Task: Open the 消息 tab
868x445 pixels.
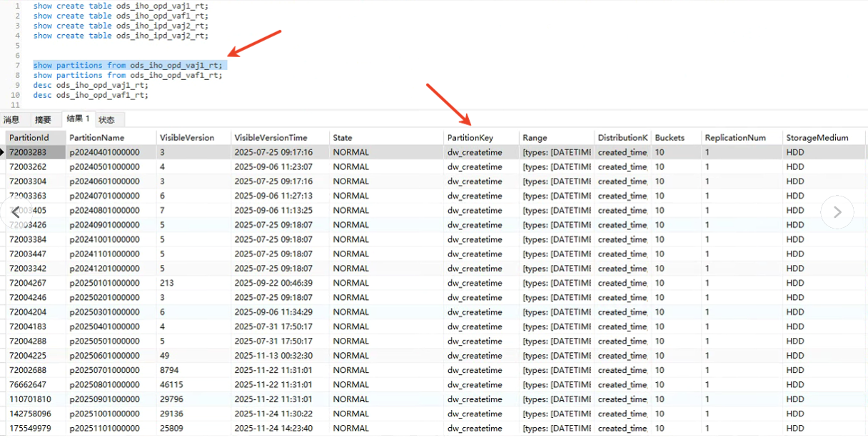Action: pyautogui.click(x=11, y=119)
